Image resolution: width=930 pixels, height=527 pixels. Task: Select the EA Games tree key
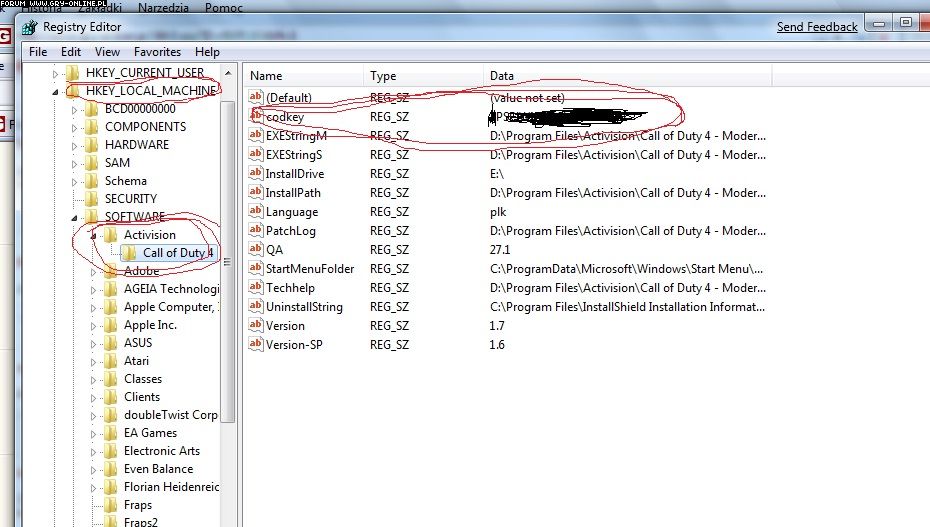click(x=150, y=433)
